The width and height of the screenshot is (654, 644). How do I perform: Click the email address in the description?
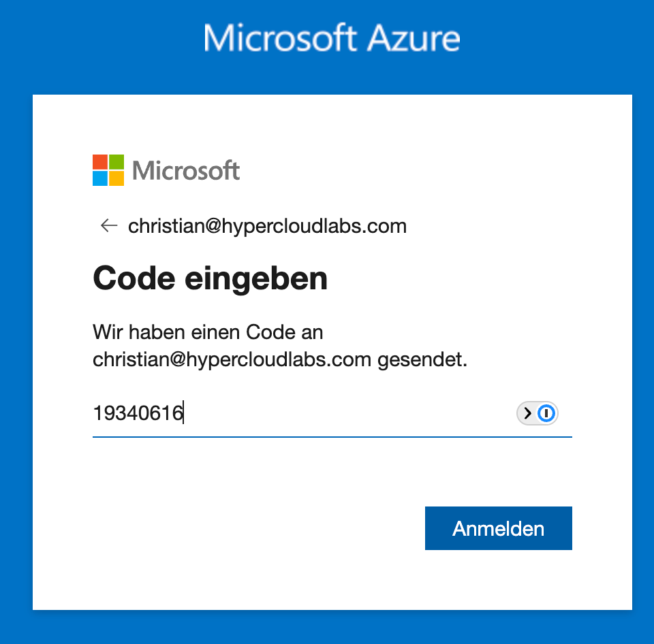[x=230, y=359]
